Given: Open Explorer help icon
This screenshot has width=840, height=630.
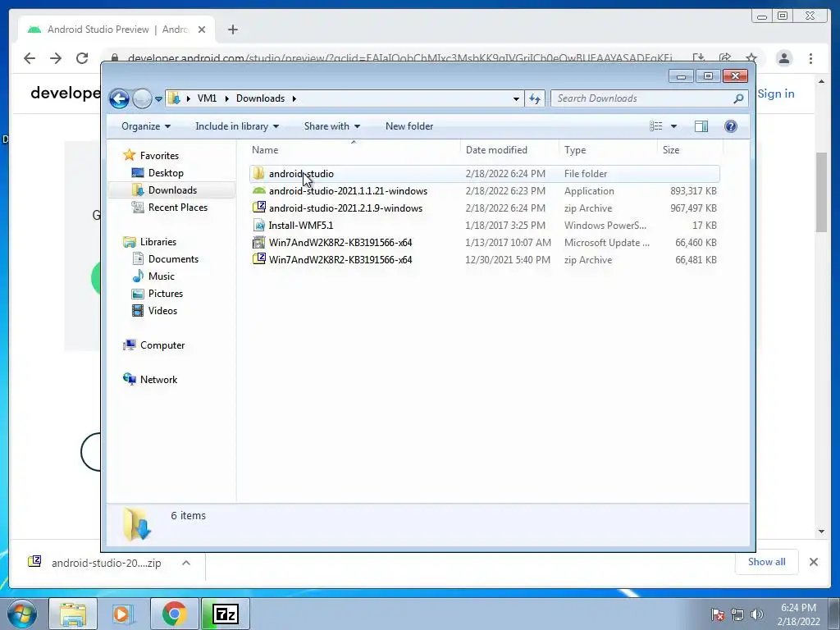Looking at the screenshot, I should pos(731,126).
